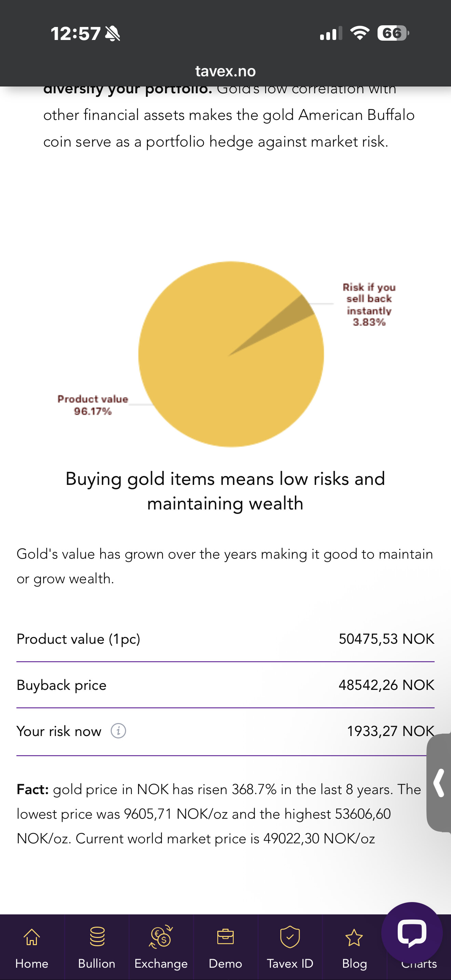Viewport: 451px width, 980px height.
Task: Tap the Charts tab label
Action: point(419,964)
